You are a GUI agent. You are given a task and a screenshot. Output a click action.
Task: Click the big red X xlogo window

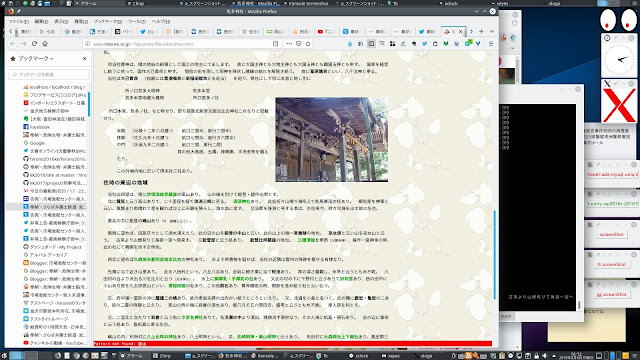(x=619, y=105)
